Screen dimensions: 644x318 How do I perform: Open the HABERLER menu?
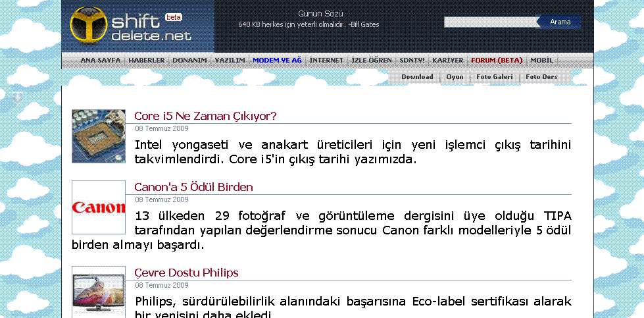[x=147, y=61]
